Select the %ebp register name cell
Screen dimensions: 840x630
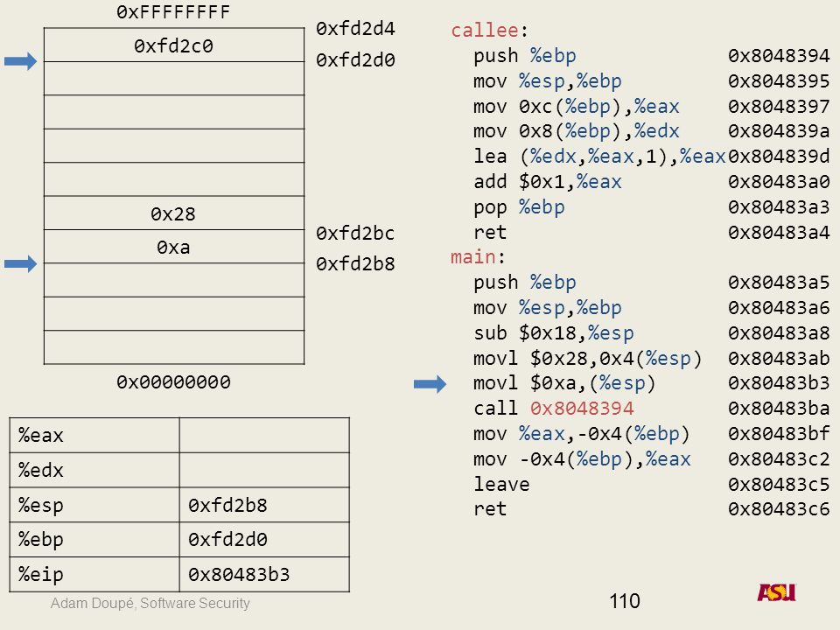click(94, 540)
